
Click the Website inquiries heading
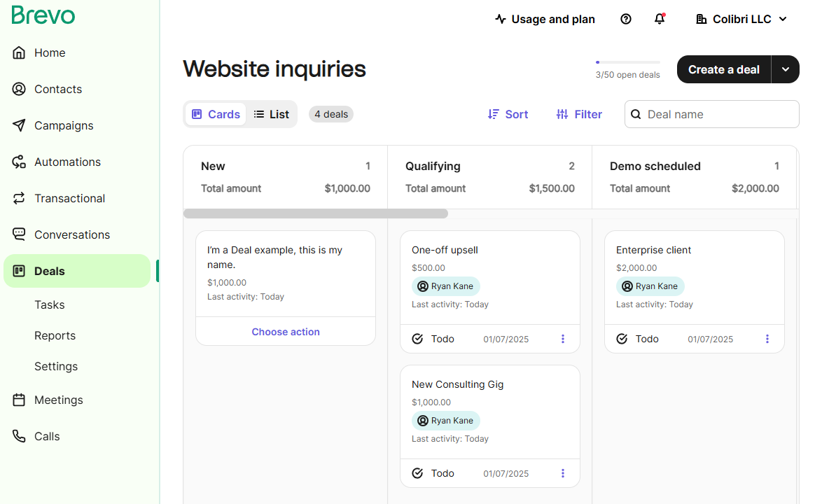tap(274, 69)
